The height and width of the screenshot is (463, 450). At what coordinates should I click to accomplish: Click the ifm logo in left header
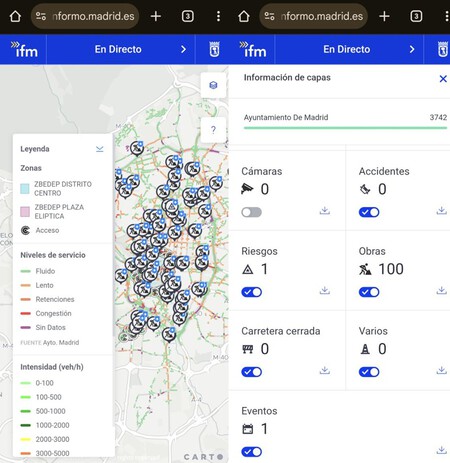tap(24, 50)
